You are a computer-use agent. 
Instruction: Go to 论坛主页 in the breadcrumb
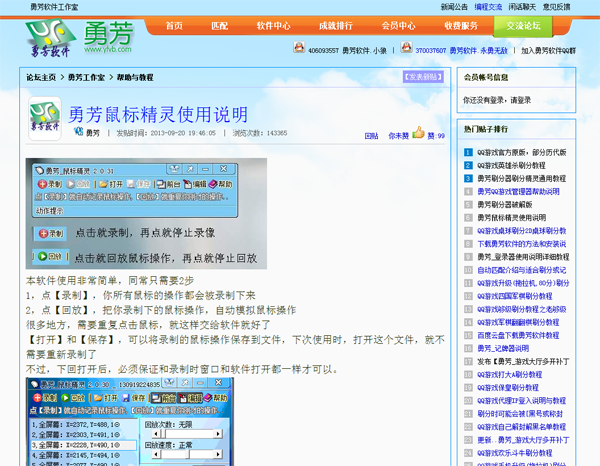click(41, 77)
